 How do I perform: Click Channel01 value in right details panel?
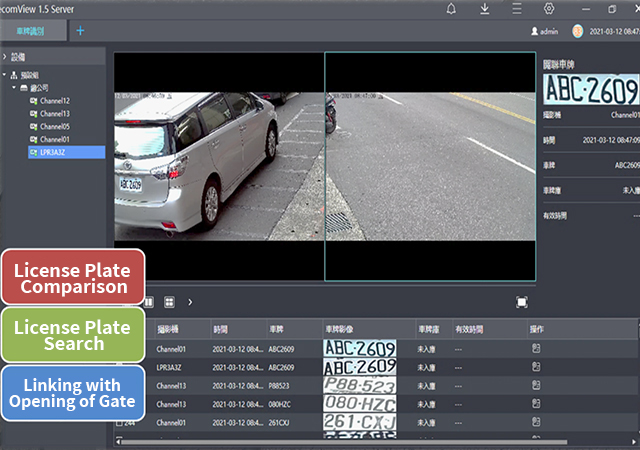tap(625, 115)
